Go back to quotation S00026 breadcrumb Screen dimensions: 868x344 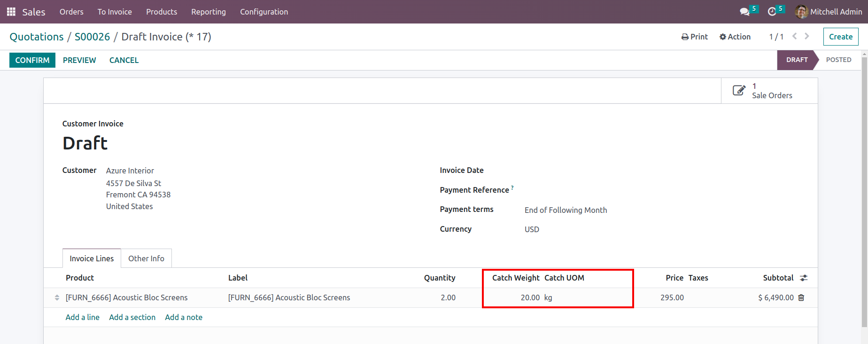92,37
